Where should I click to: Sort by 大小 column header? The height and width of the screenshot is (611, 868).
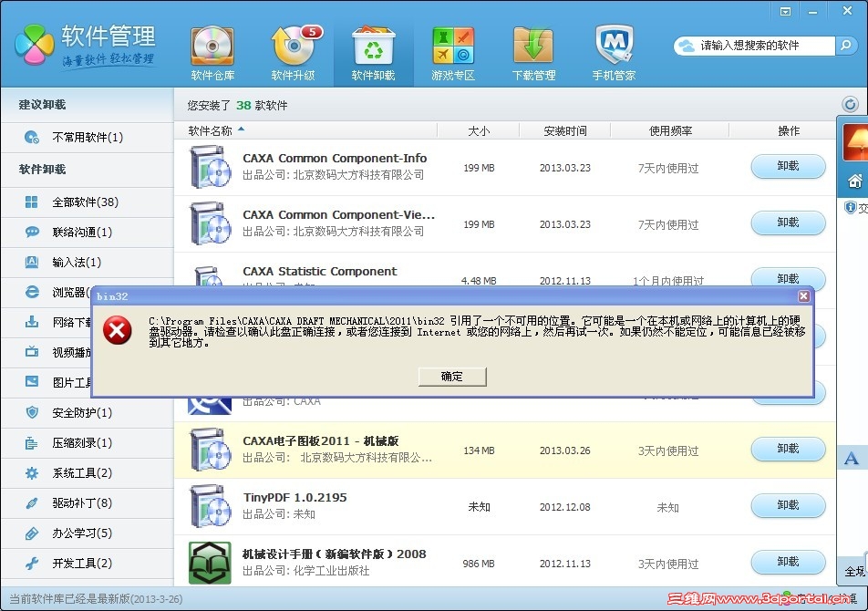[479, 131]
